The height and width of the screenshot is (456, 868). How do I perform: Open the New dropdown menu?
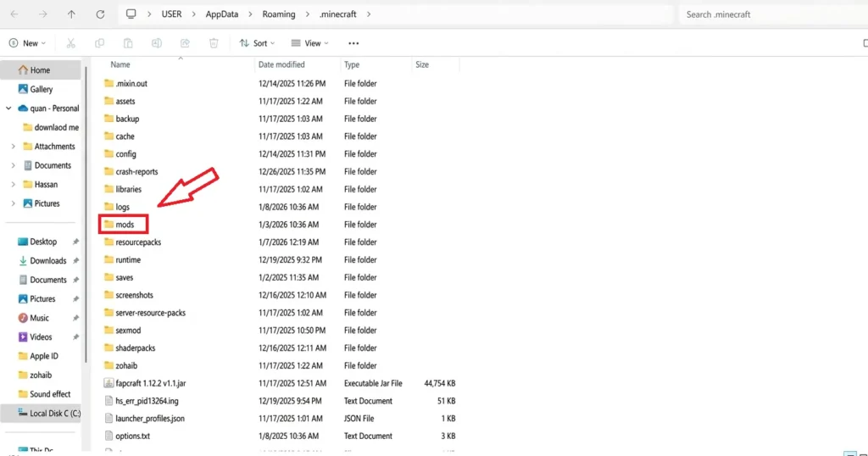pos(28,43)
